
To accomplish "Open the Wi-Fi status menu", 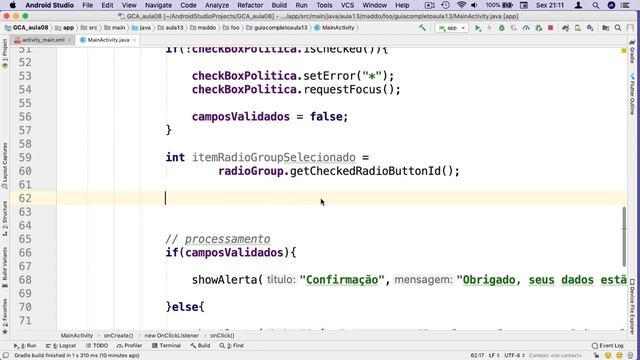I will [x=461, y=5].
